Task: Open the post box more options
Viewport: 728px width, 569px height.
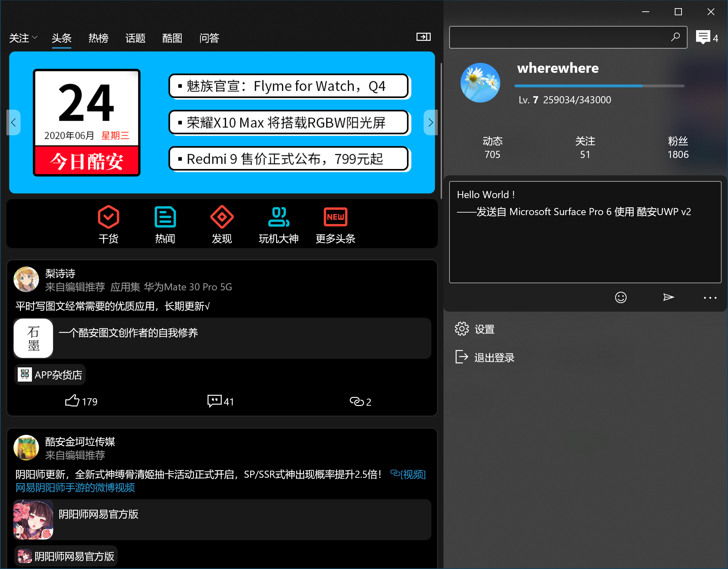Action: pyautogui.click(x=710, y=297)
